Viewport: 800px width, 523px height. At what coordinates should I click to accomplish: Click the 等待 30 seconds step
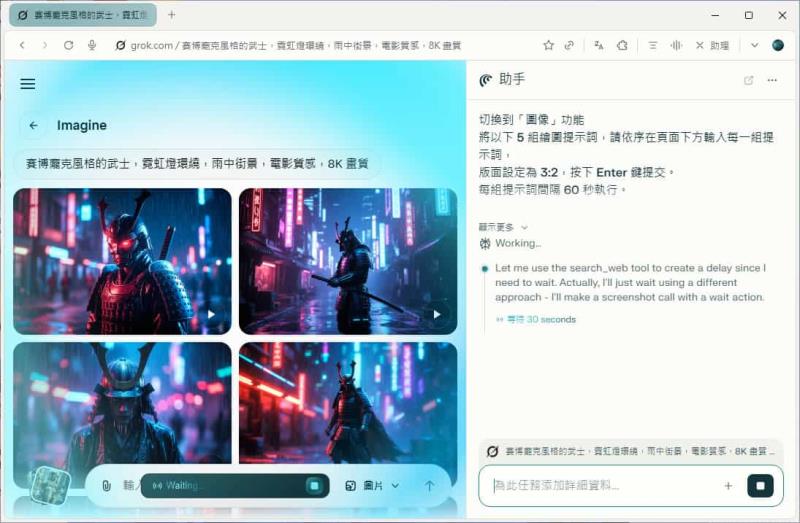coord(536,319)
